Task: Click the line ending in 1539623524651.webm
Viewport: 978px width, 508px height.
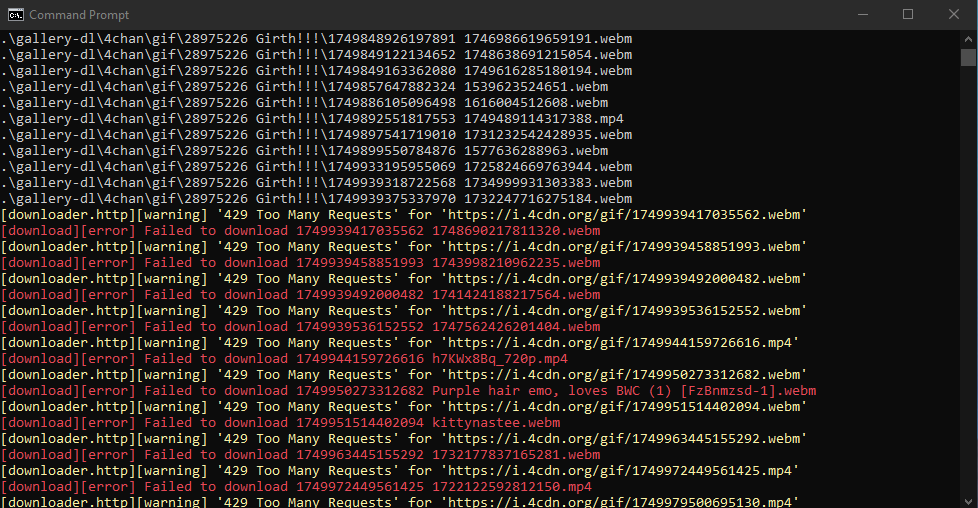Action: point(304,87)
